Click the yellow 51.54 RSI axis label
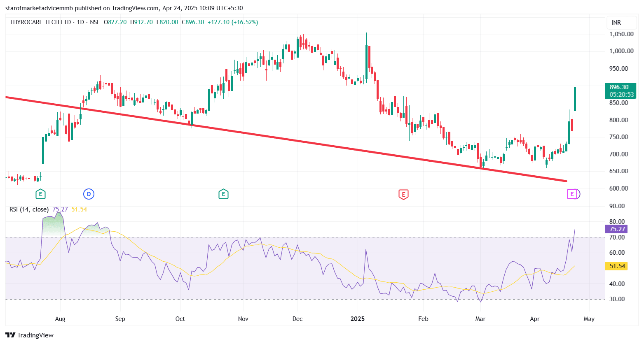Viewport: 644px width, 344px height. [x=617, y=266]
